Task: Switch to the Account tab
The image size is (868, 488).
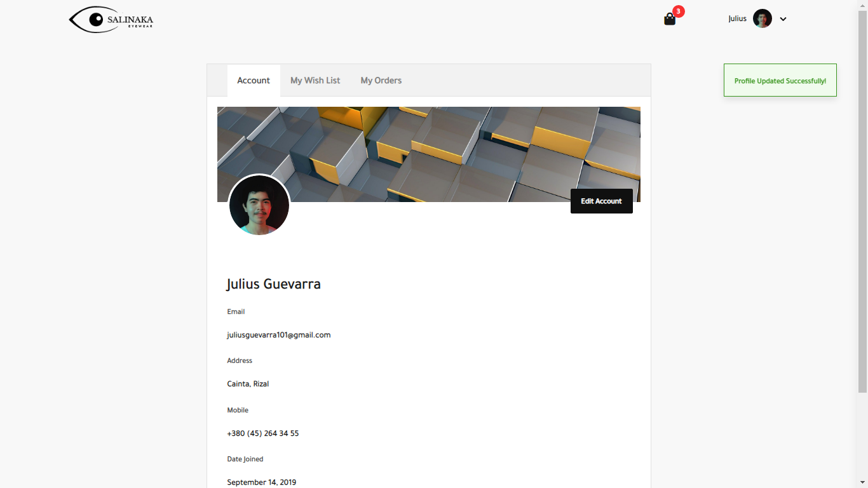Action: [254, 81]
